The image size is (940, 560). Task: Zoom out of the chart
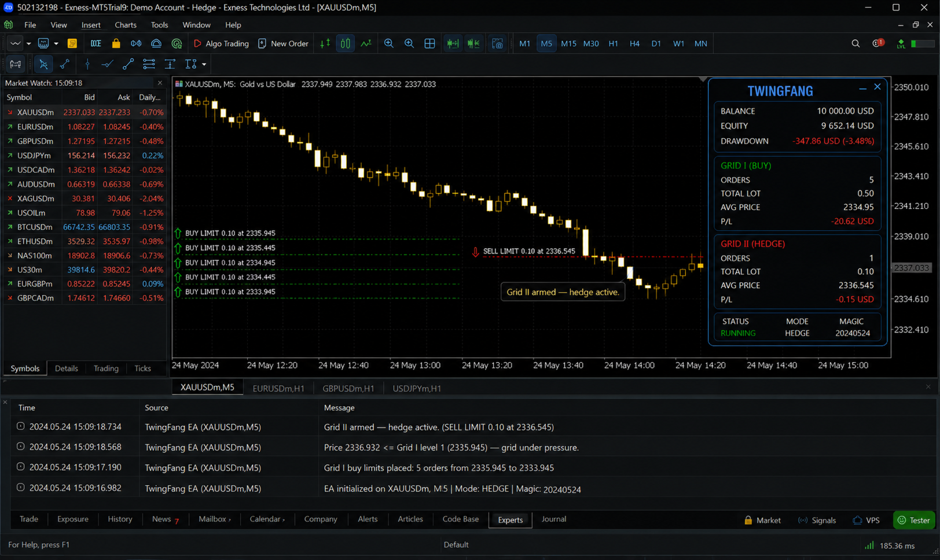click(x=409, y=43)
